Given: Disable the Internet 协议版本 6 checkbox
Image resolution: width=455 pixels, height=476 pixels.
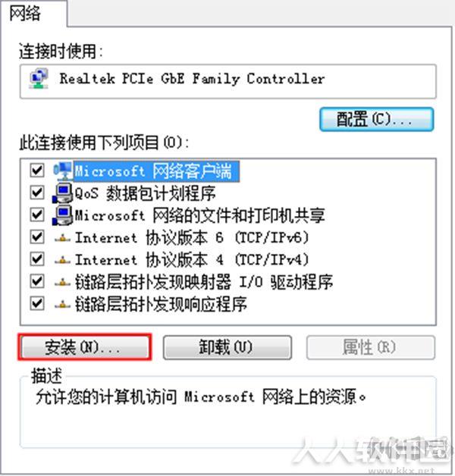Looking at the screenshot, I should tap(37, 237).
